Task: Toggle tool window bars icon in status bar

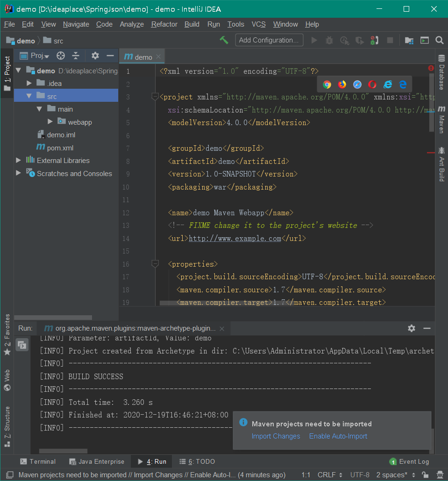Action: point(9,474)
